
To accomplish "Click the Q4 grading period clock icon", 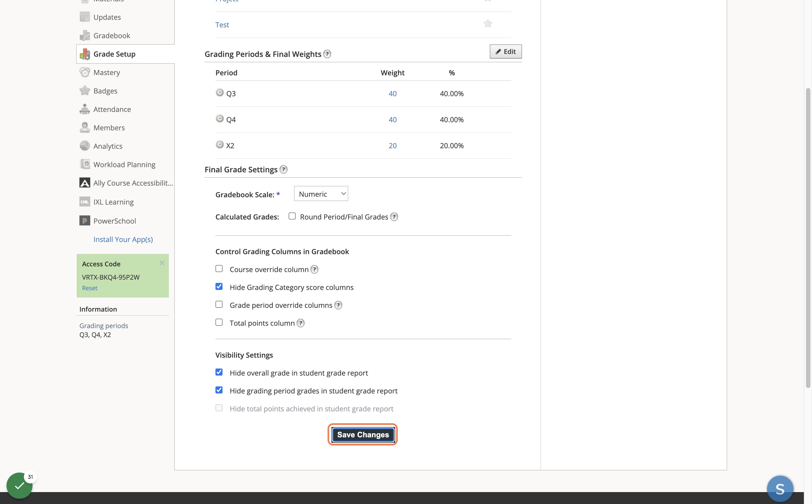I will [220, 118].
